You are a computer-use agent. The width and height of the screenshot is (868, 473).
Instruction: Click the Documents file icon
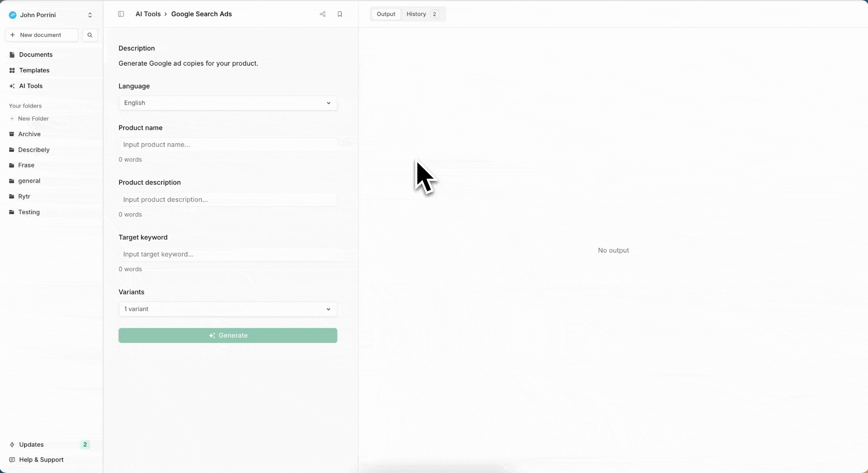(12, 55)
